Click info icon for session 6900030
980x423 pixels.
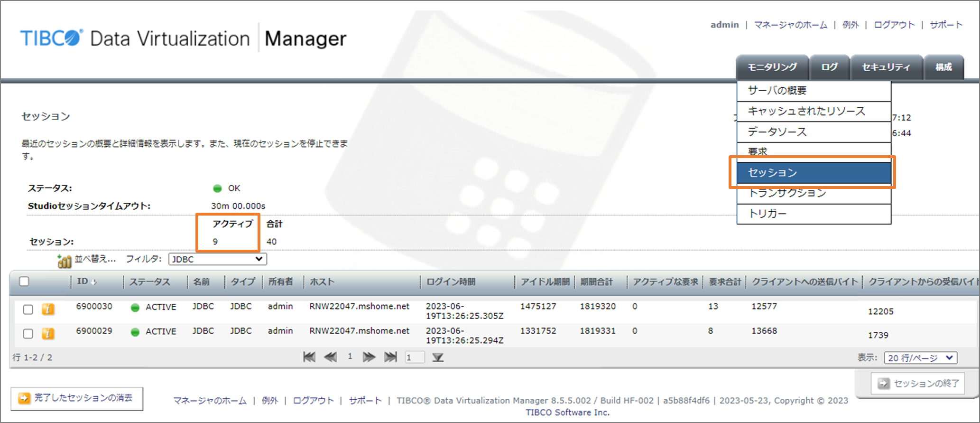click(x=48, y=310)
